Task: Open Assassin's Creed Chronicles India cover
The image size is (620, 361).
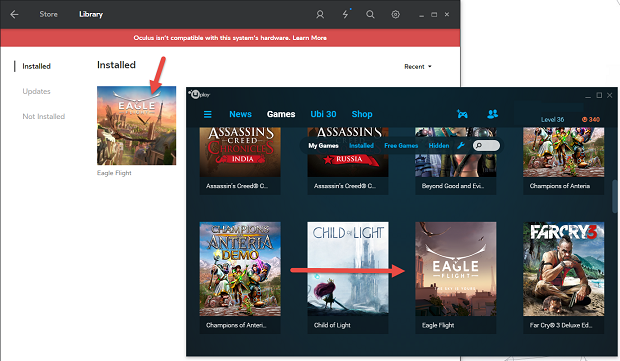Action: (x=240, y=152)
